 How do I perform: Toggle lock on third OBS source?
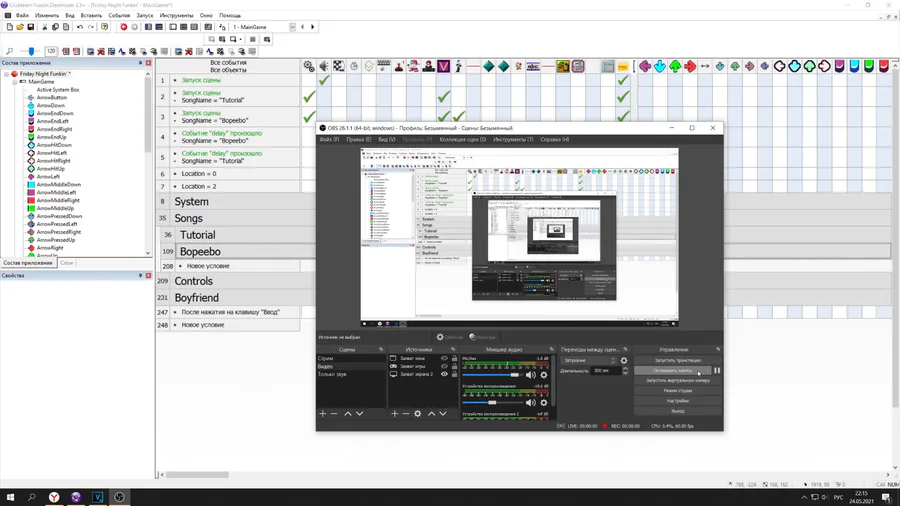[454, 374]
